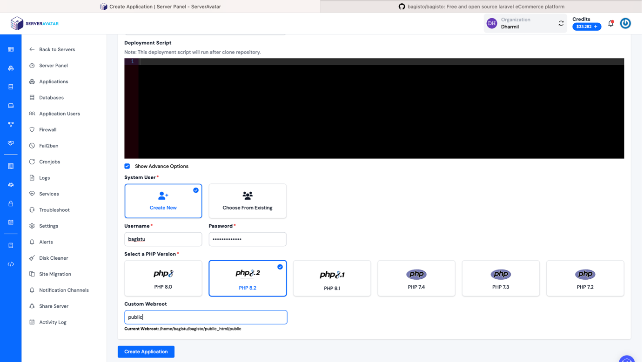Image resolution: width=644 pixels, height=364 pixels.
Task: Click the blue rail handshake heart icon
Action: click(11, 143)
